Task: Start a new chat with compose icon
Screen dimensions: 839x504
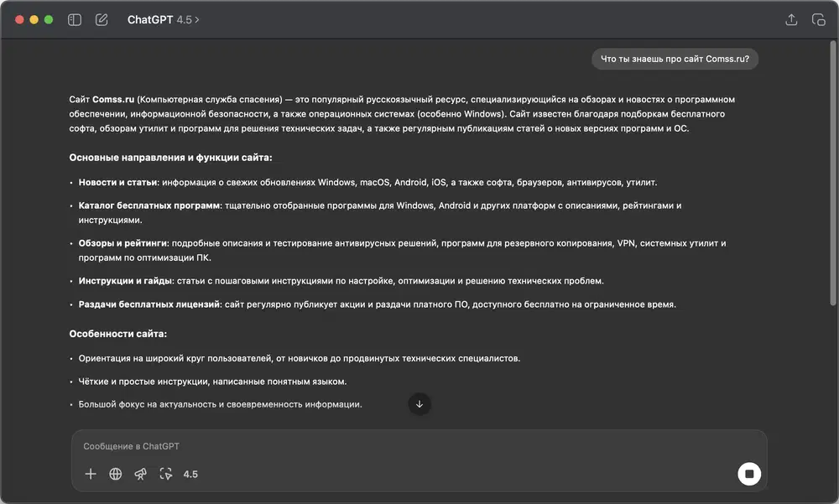Action: 102,19
